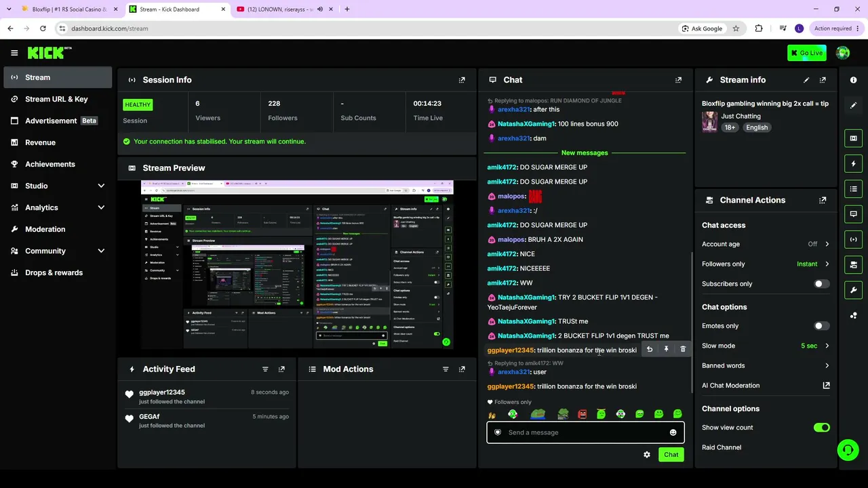Open the emoji picker in message box
The width and height of the screenshot is (868, 488).
673,432
